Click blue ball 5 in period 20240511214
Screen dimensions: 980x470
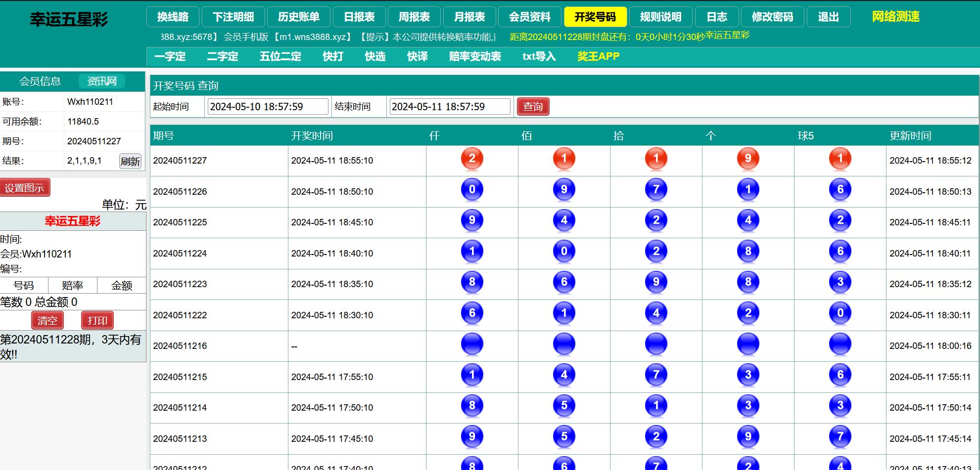[563, 406]
